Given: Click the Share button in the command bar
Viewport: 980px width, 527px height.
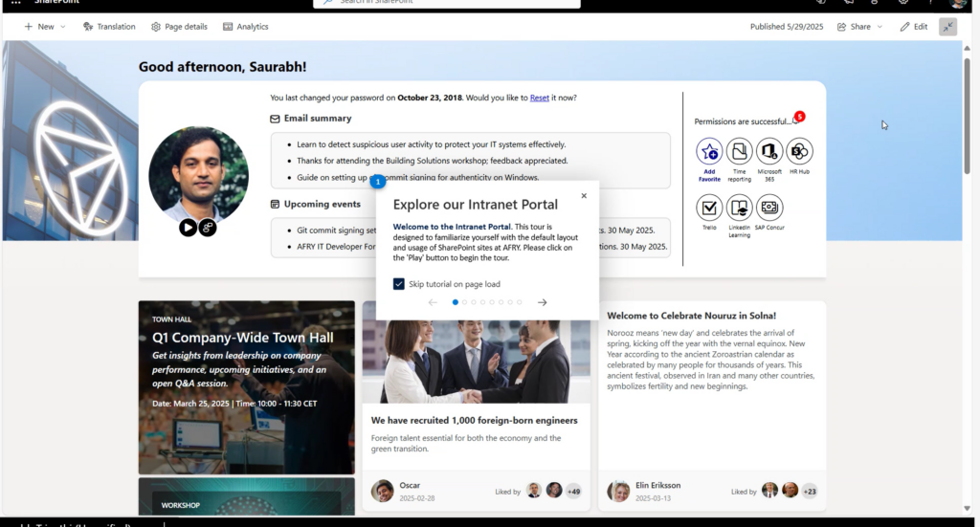Looking at the screenshot, I should point(854,27).
